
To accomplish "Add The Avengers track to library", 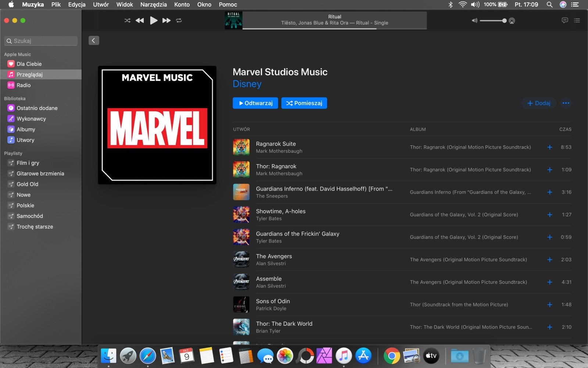I will tap(550, 260).
